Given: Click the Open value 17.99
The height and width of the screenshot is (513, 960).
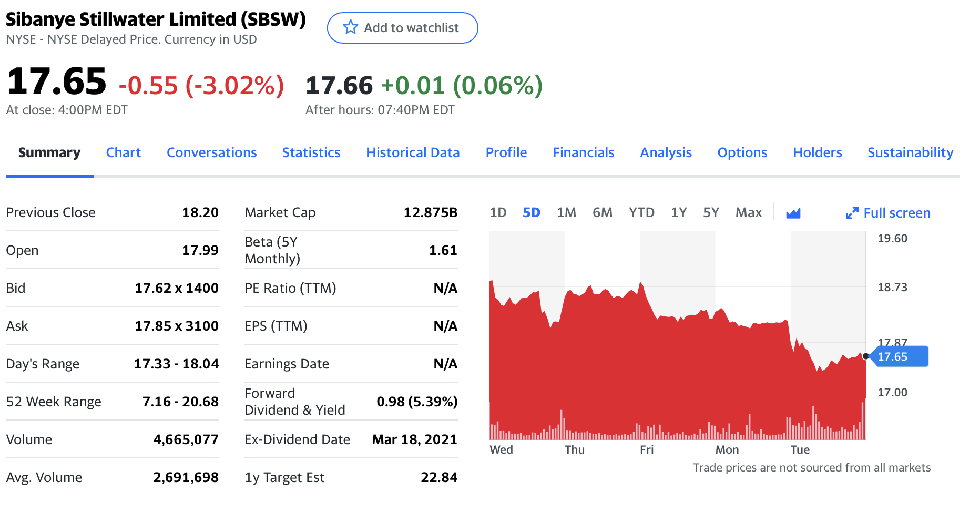Looking at the screenshot, I should 200,250.
